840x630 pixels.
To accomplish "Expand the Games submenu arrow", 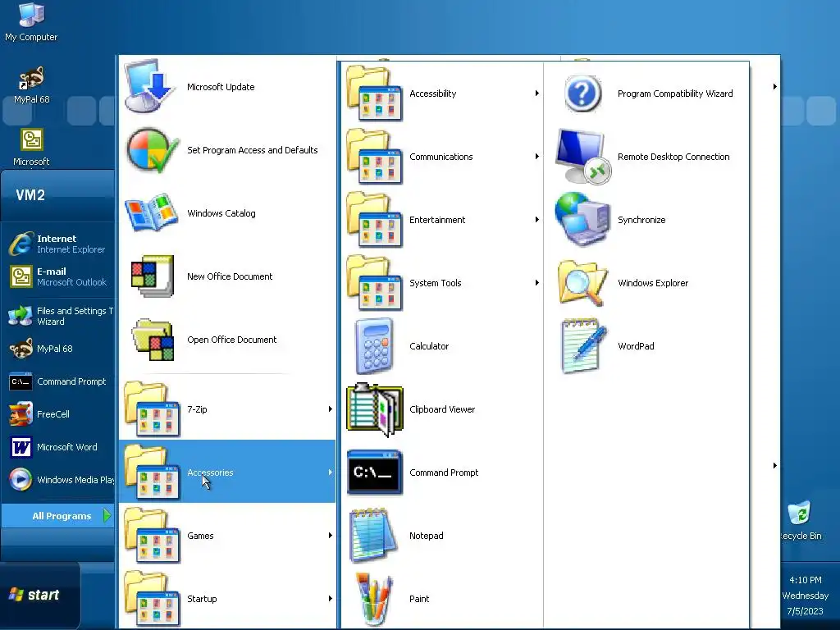I will [330, 536].
